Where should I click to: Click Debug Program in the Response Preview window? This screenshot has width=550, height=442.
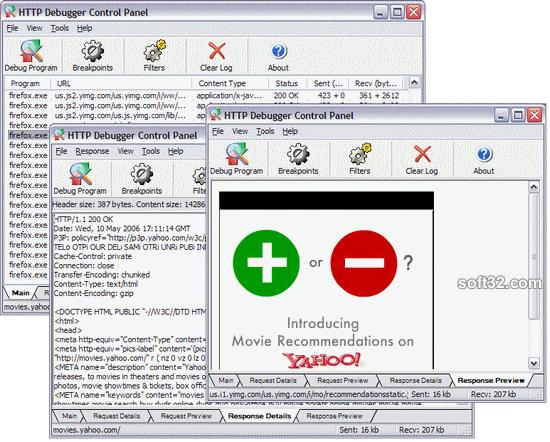[x=237, y=159]
